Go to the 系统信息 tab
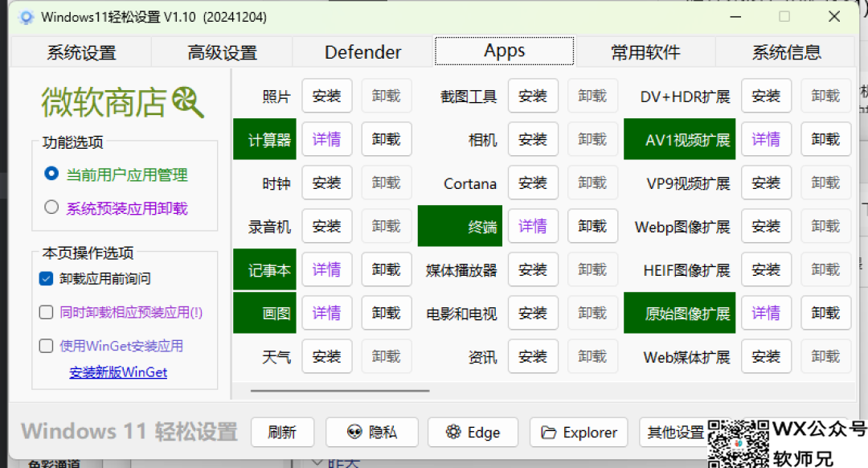Image resolution: width=868 pixels, height=468 pixels. tap(786, 52)
